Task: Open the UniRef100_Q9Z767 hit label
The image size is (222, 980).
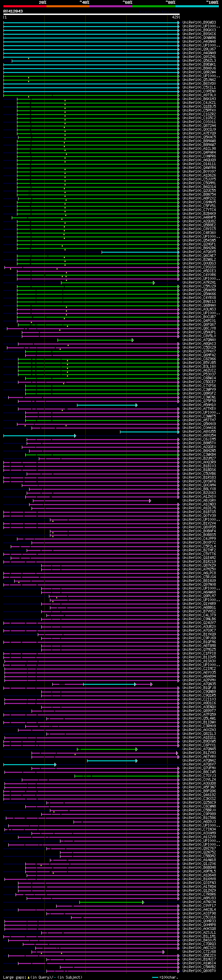Action: click(x=199, y=848)
